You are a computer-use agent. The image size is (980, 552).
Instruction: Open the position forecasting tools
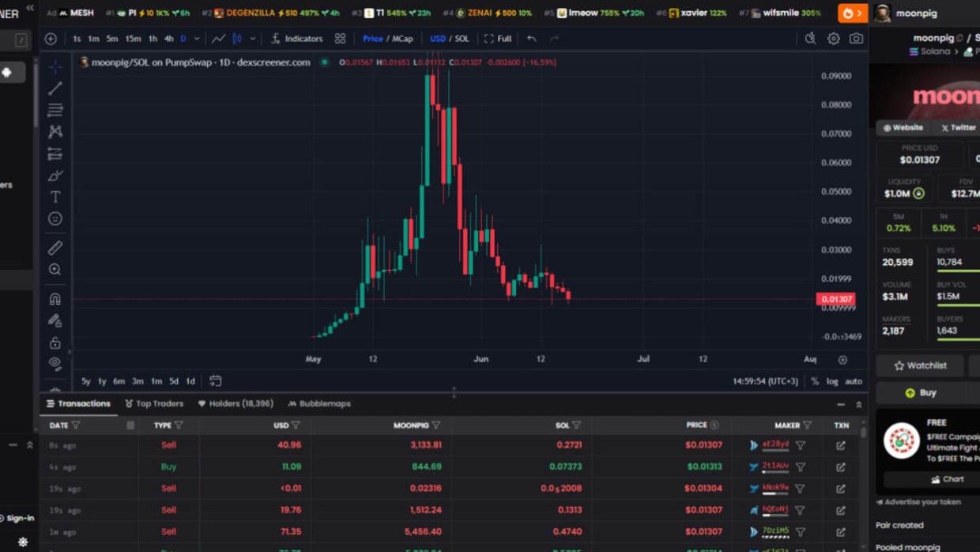[55, 153]
